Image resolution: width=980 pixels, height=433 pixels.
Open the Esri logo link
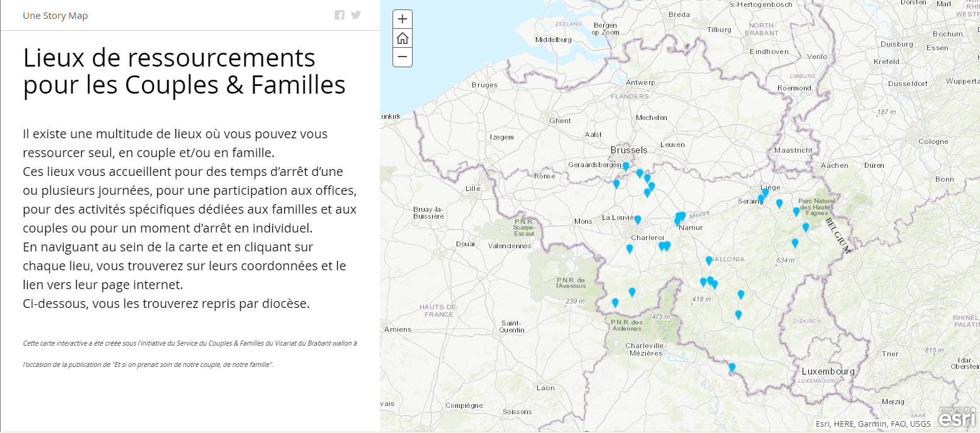958,417
